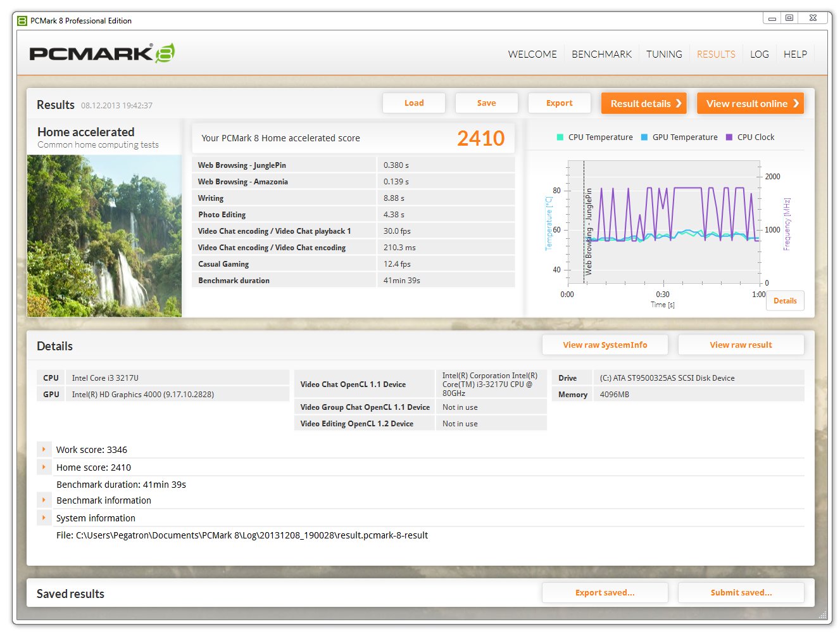The height and width of the screenshot is (636, 840).
Task: Click View raw result
Action: pos(741,345)
